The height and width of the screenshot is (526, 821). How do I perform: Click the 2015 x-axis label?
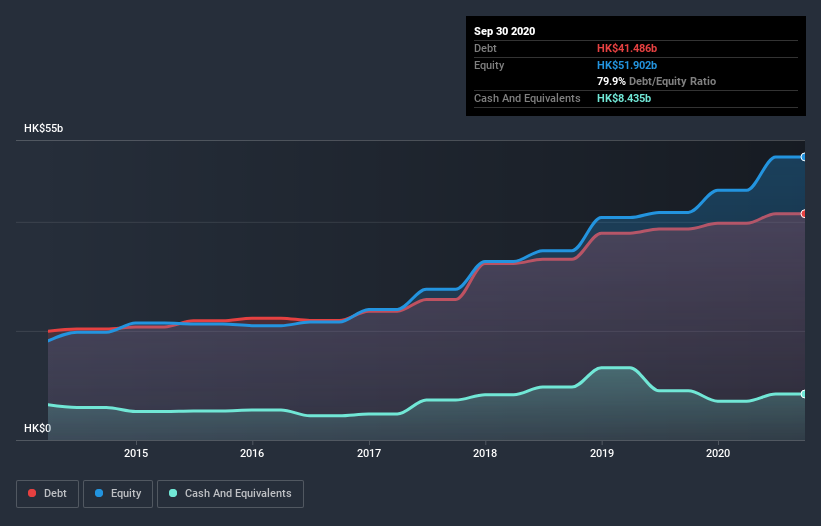(x=136, y=453)
